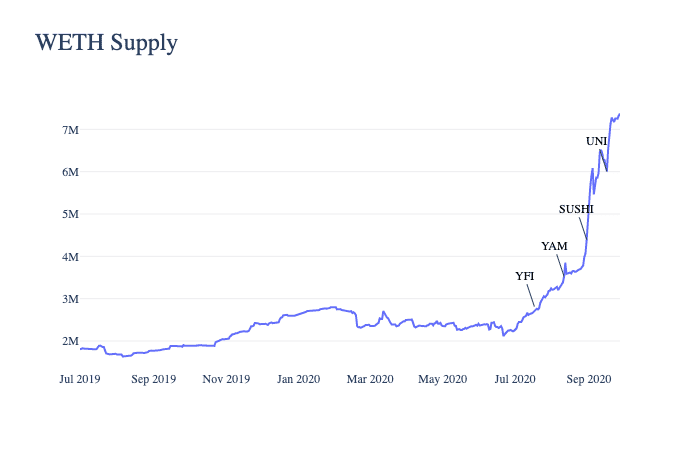Click the Sep 2020 x-axis label

coord(589,379)
